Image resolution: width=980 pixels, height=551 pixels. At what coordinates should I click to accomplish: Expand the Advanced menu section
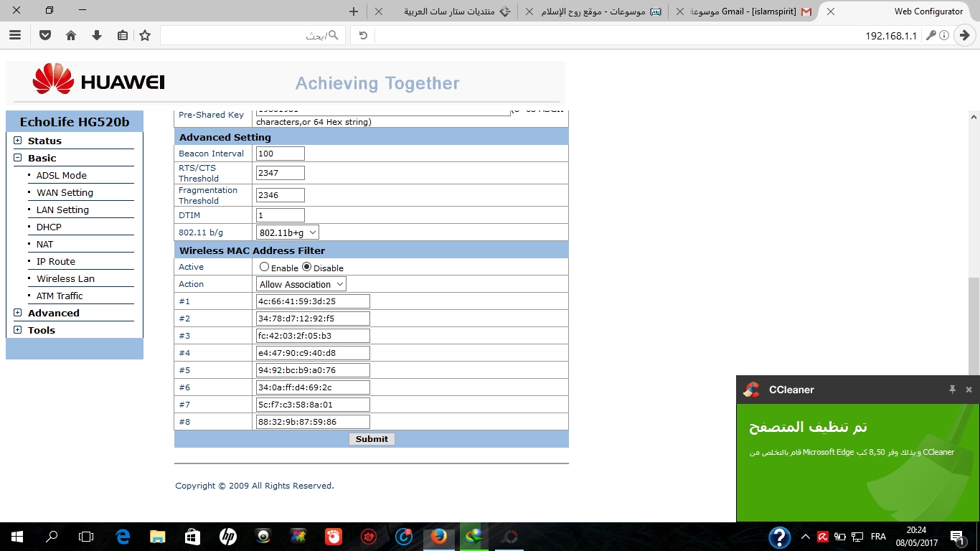[x=18, y=313]
